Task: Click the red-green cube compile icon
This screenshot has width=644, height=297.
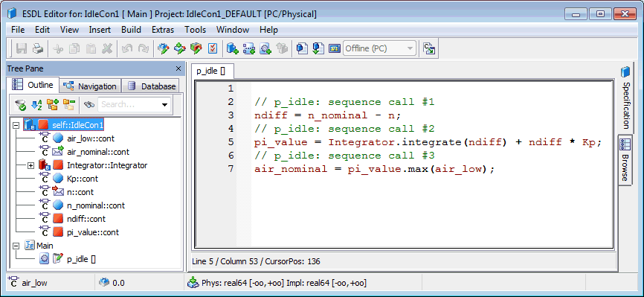Action: click(196, 48)
